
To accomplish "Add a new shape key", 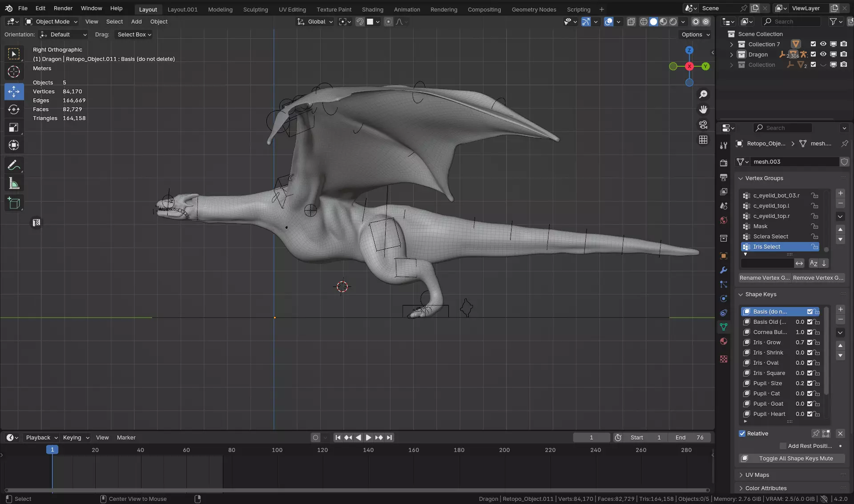I will click(840, 309).
